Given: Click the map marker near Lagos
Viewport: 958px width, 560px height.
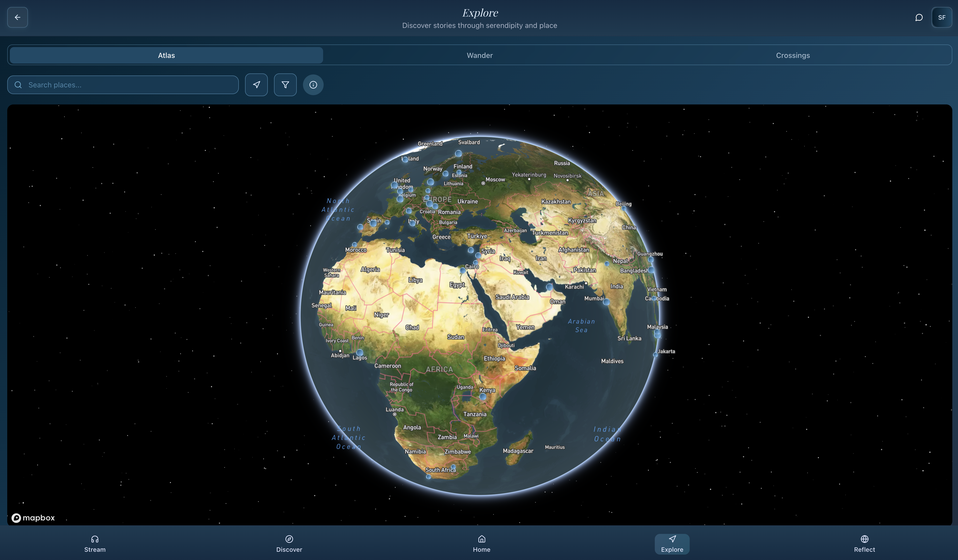Looking at the screenshot, I should point(360,353).
